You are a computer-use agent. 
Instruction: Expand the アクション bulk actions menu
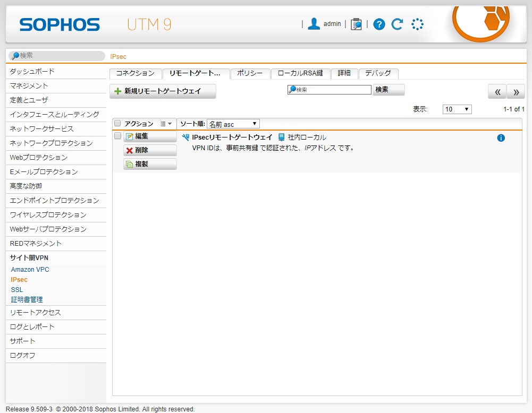pyautogui.click(x=166, y=124)
